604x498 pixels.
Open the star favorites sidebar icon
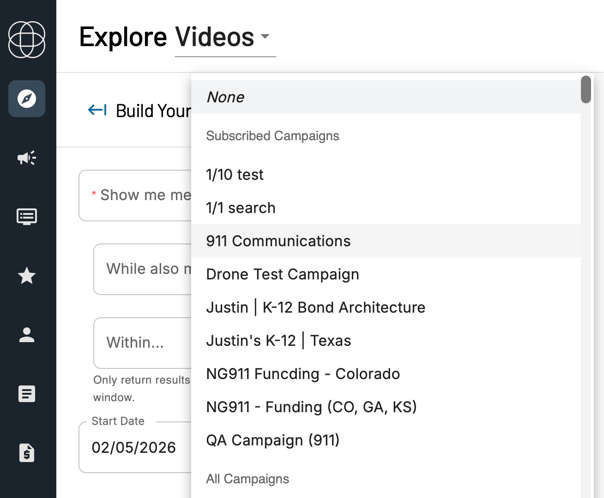(27, 276)
